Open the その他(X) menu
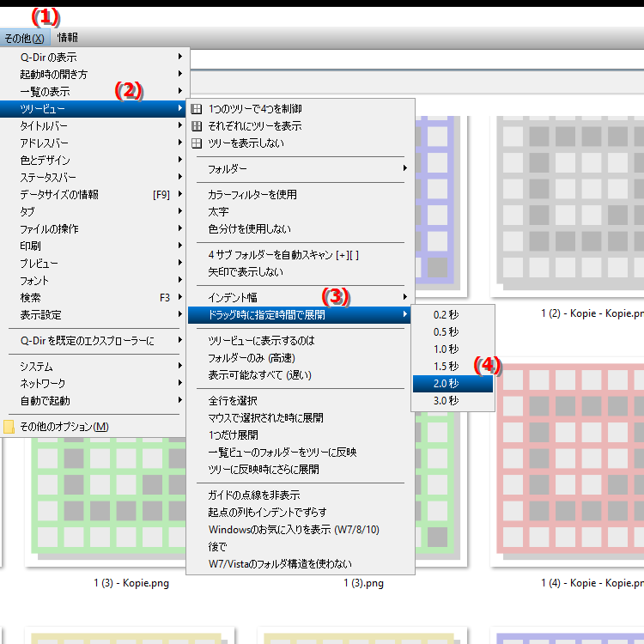Viewport: 644px width, 644px height. [x=25, y=38]
